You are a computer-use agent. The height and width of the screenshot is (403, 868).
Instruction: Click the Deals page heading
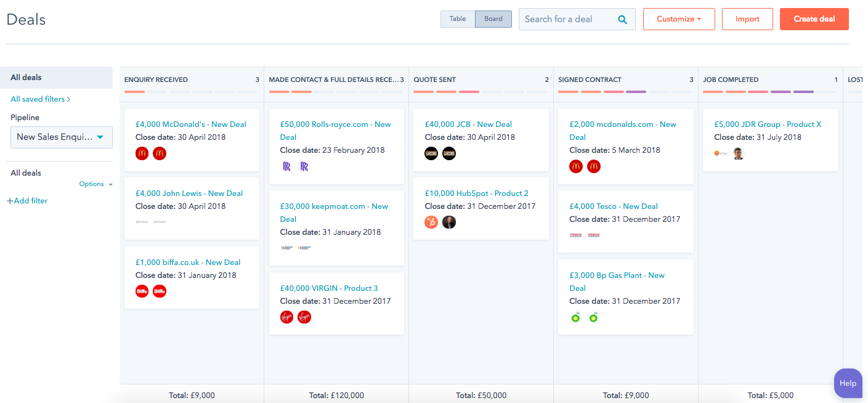26,20
